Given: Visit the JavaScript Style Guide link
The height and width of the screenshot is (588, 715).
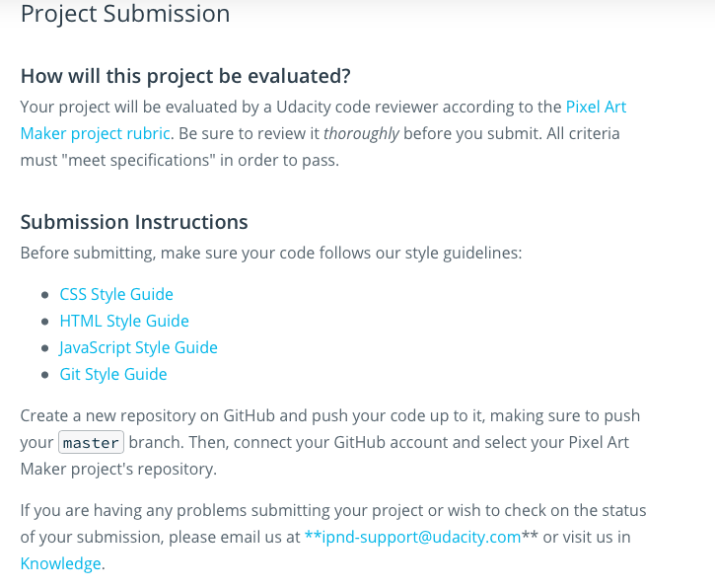Looking at the screenshot, I should coord(138,347).
